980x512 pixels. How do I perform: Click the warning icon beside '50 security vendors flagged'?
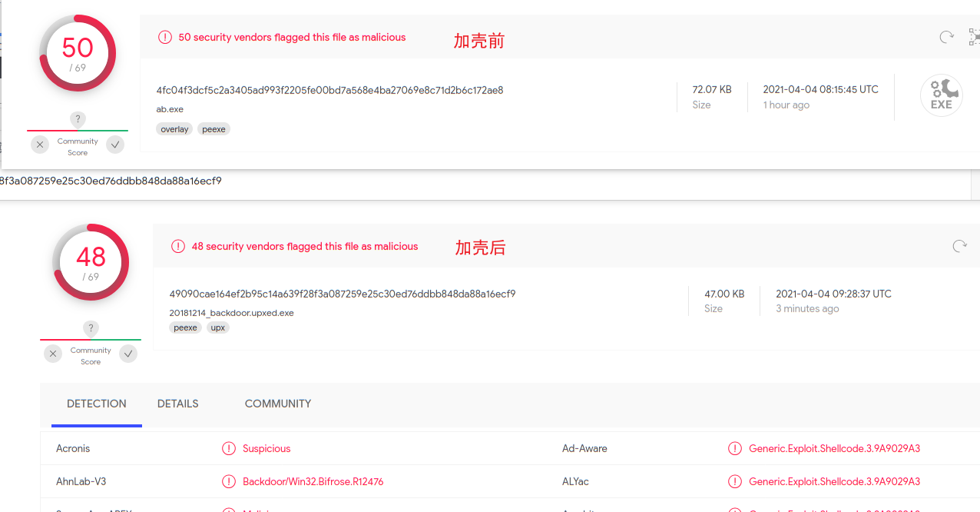(165, 37)
